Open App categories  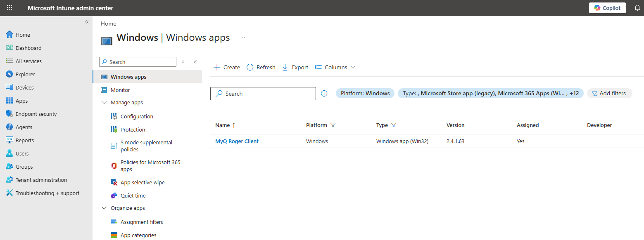click(x=138, y=235)
